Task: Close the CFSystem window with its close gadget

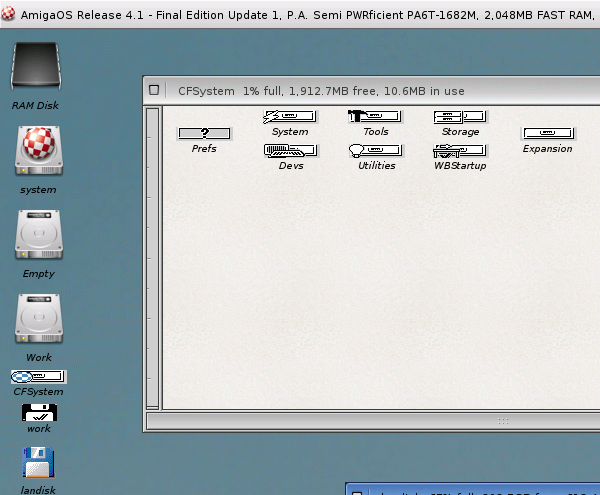Action: tap(154, 90)
